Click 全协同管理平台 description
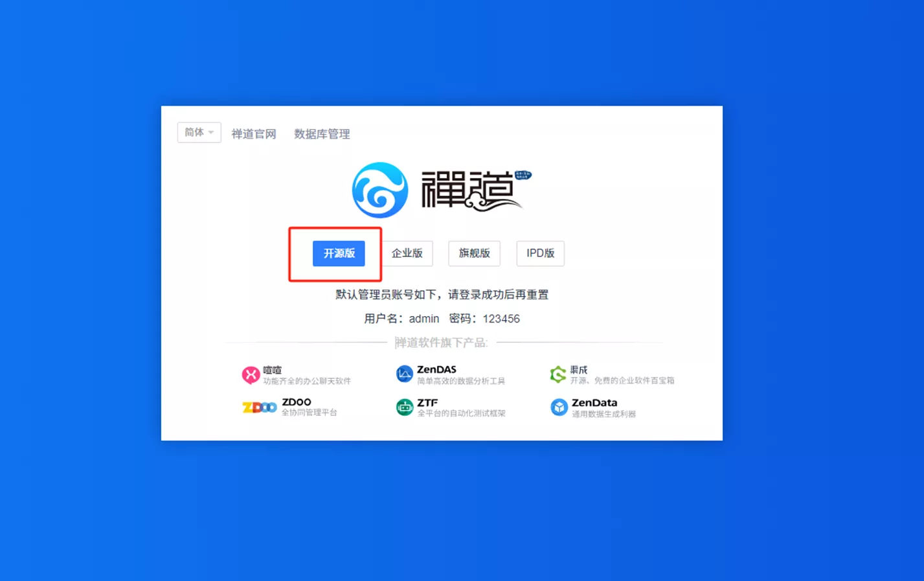Image resolution: width=924 pixels, height=581 pixels. click(310, 413)
